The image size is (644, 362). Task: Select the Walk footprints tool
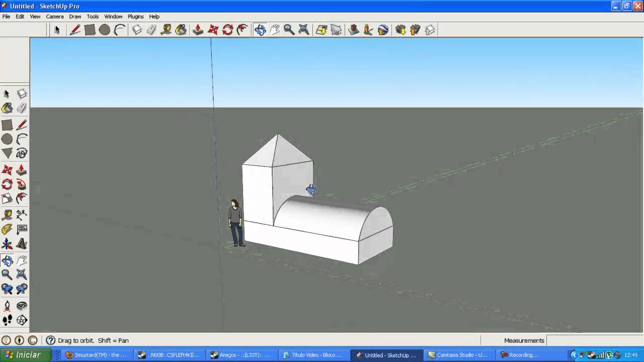coord(7,320)
